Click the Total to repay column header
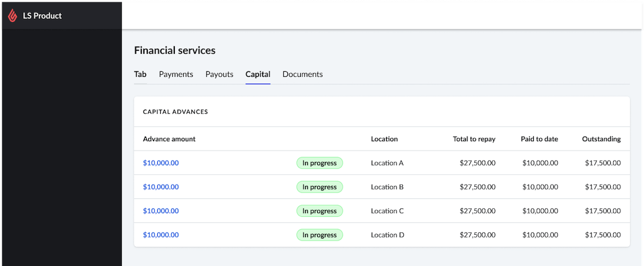 coord(474,139)
